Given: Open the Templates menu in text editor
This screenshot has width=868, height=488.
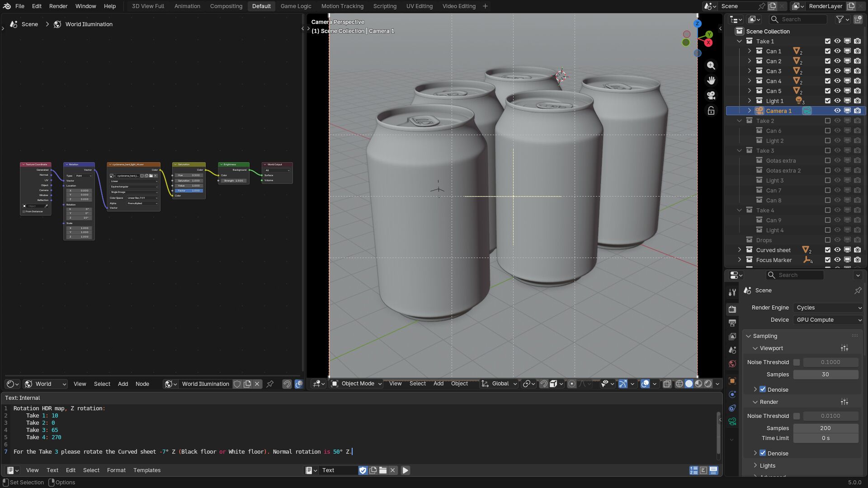Looking at the screenshot, I should pos(146,470).
